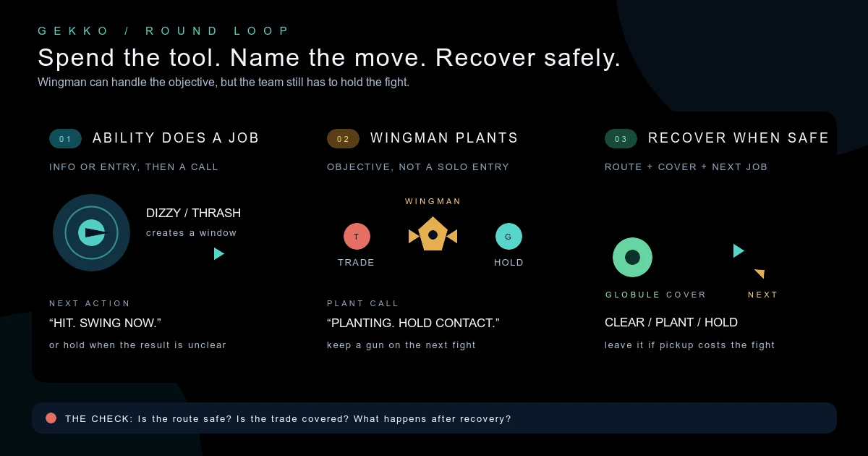Click the yellow 'WINGMAN' label
The width and height of the screenshot is (868, 456).
tap(433, 201)
